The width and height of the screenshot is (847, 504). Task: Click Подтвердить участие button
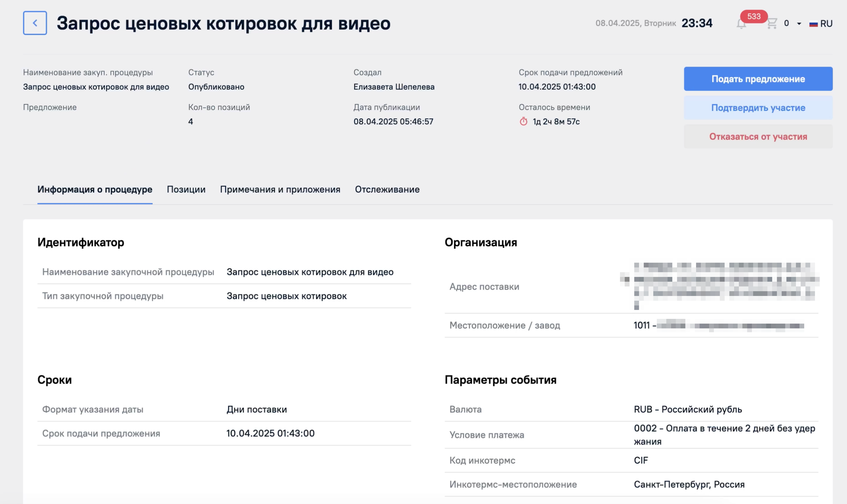coord(758,108)
